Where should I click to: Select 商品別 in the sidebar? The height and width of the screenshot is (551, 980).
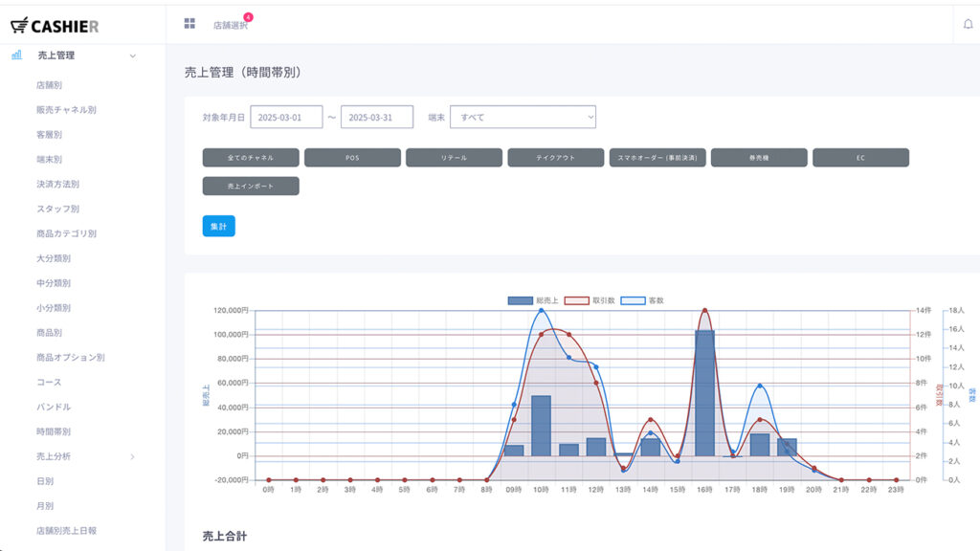(x=49, y=332)
